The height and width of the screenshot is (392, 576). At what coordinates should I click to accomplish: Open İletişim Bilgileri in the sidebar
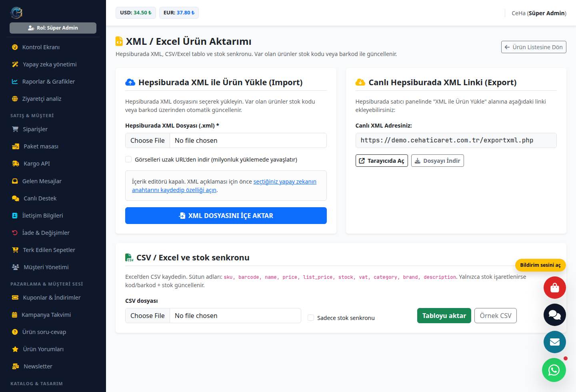(x=53, y=216)
